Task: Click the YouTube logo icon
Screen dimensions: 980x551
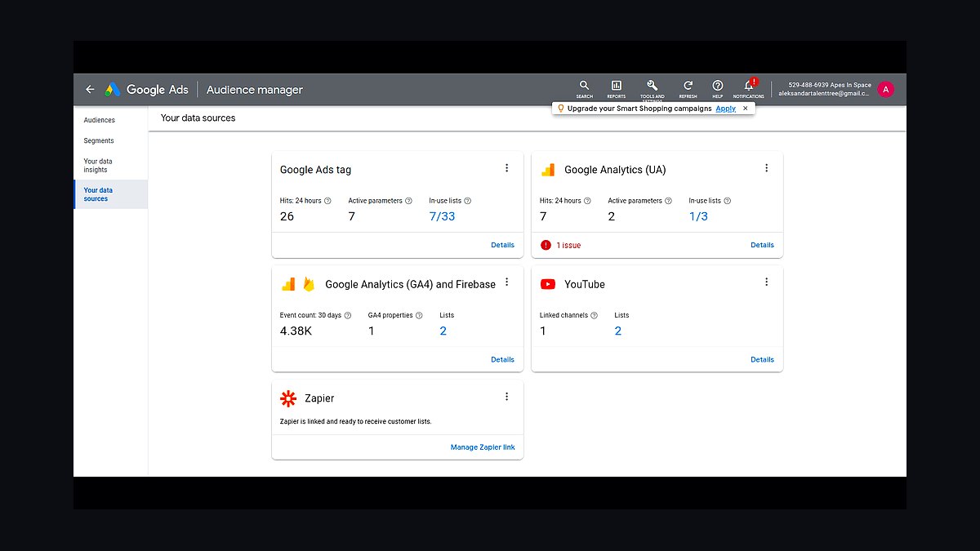Action: click(548, 284)
